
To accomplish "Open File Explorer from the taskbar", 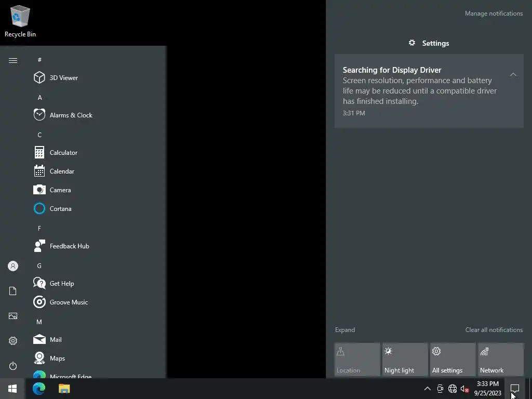I will click(64, 389).
